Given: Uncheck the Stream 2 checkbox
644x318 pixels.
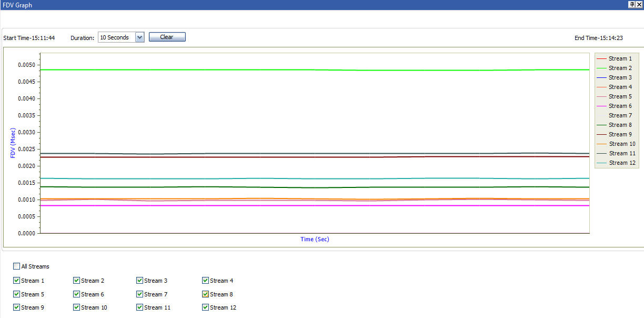Looking at the screenshot, I should [77, 281].
